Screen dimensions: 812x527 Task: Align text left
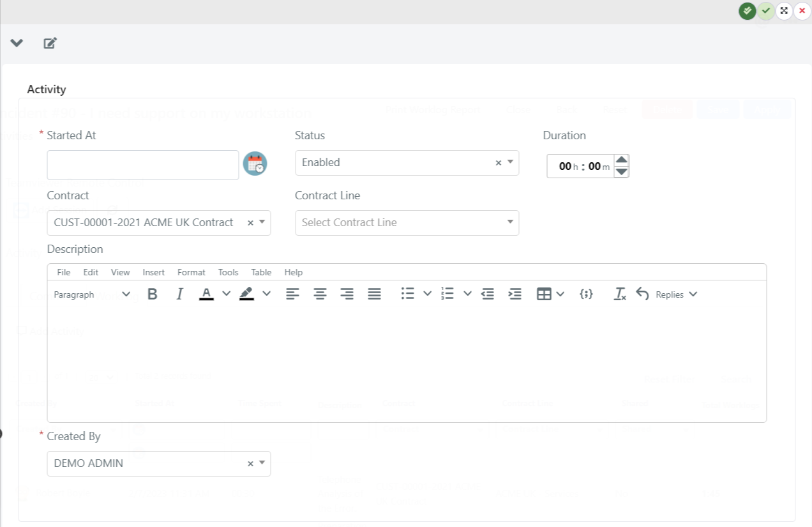(x=292, y=294)
